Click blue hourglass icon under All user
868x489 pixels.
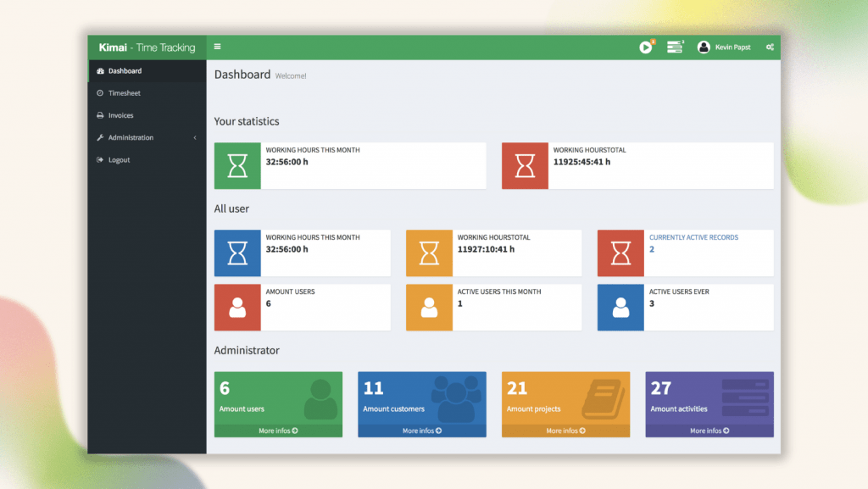click(237, 253)
